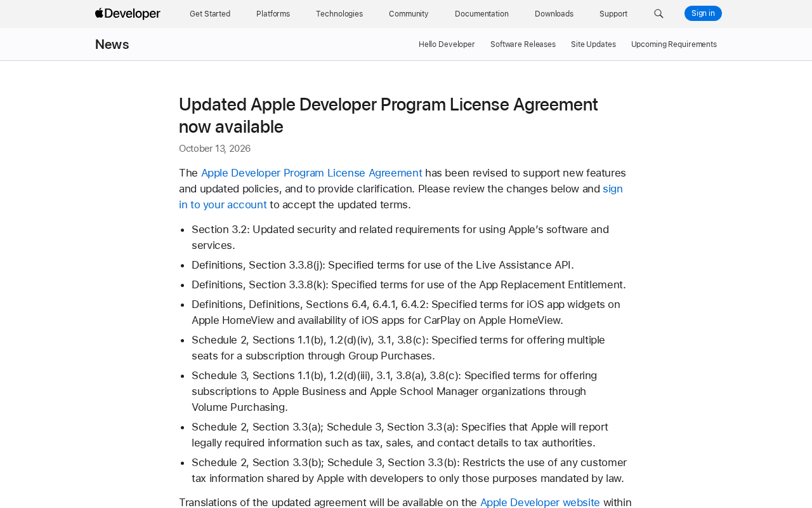Viewport: 812px width, 508px height.
Task: Click the Group Purchases bullet text
Action: [x=398, y=348]
